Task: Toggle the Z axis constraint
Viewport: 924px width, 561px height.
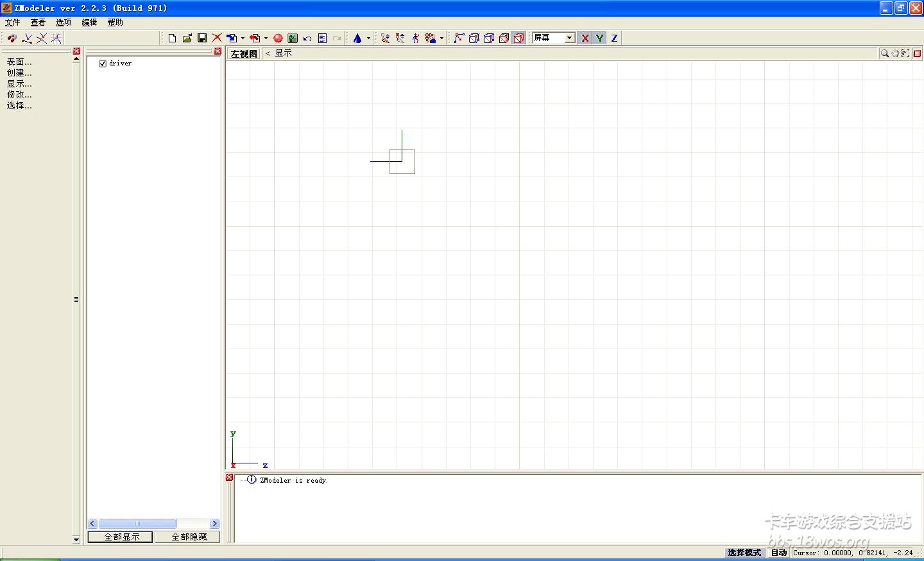Action: (614, 39)
